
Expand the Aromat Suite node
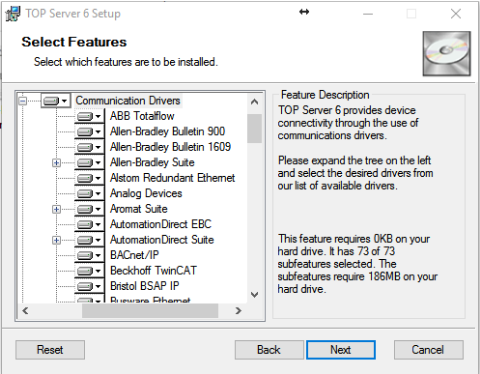pyautogui.click(x=56, y=209)
